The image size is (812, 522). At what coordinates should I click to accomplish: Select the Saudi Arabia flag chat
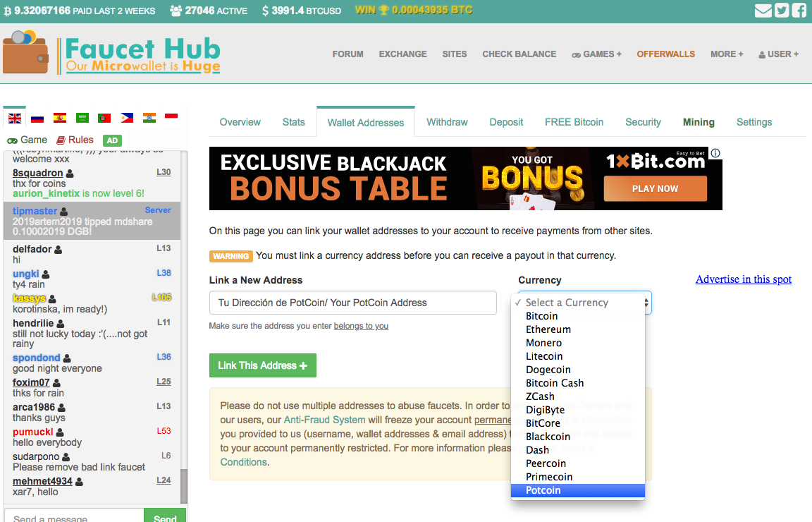coord(82,119)
